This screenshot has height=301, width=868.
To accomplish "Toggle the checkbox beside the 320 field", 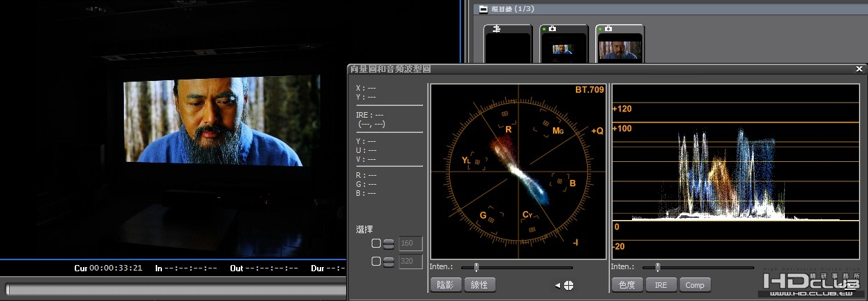I will click(376, 262).
